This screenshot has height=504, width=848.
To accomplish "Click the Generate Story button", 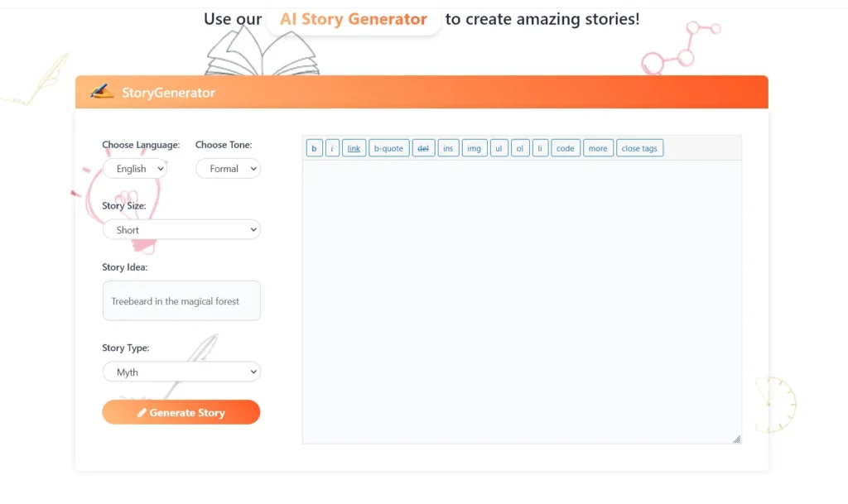I will [181, 411].
